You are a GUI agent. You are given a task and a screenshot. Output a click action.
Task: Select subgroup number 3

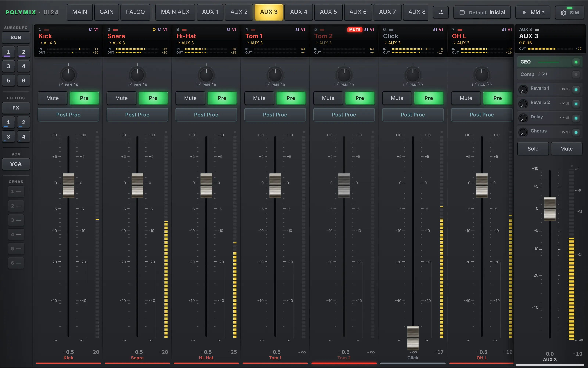(x=8, y=66)
